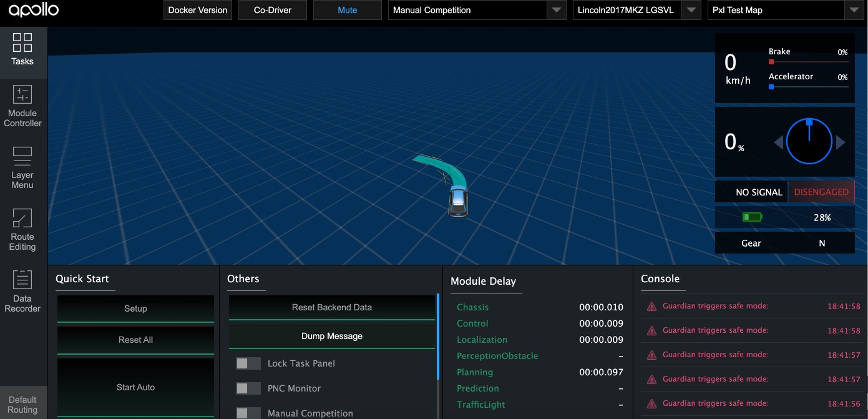Click the Others panel blue scrollbar
The image size is (868, 419).
click(438, 336)
